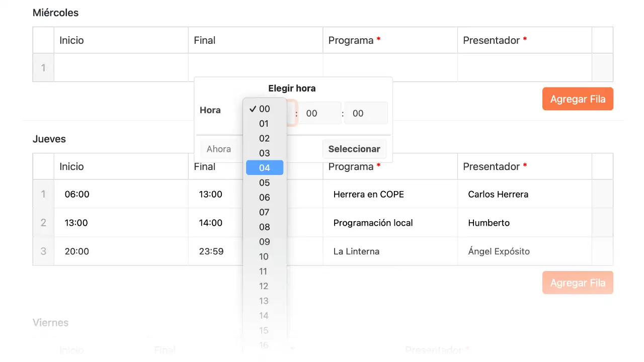The height and width of the screenshot is (362, 644).
Task: Click the Ángel Expósito presenter field
Action: (524, 251)
